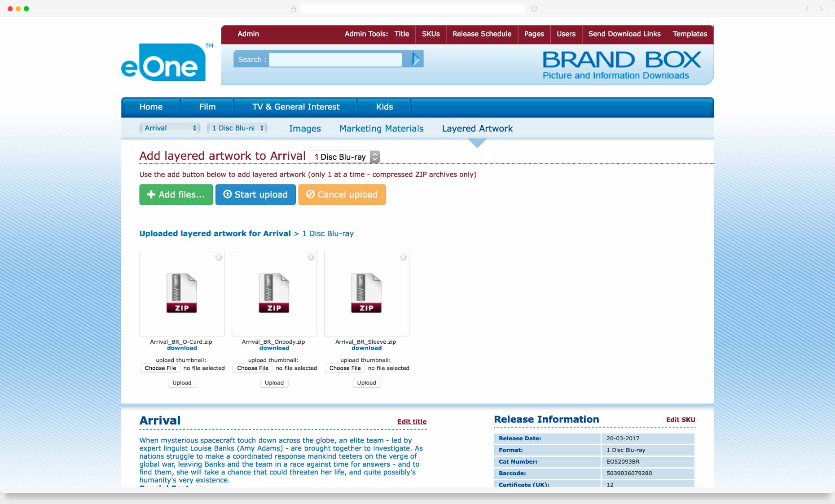Click Uploaded layered artwork for Arrival breadcrumb
The image size is (835, 504).
215,233
